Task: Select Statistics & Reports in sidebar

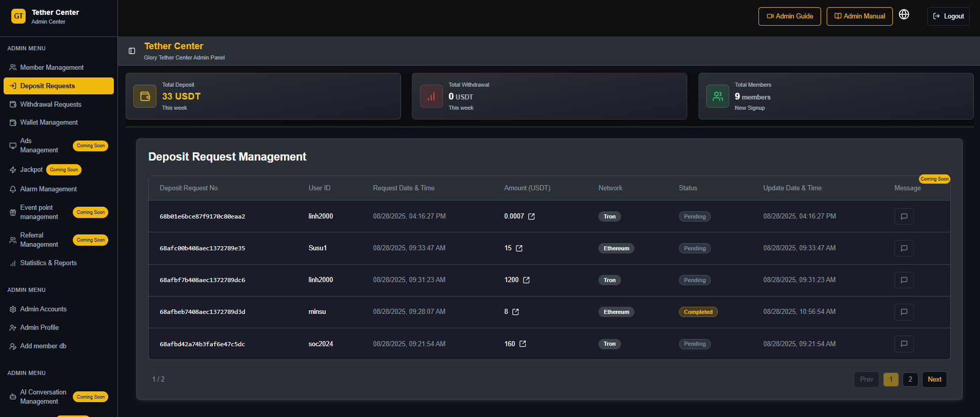Action: point(48,263)
